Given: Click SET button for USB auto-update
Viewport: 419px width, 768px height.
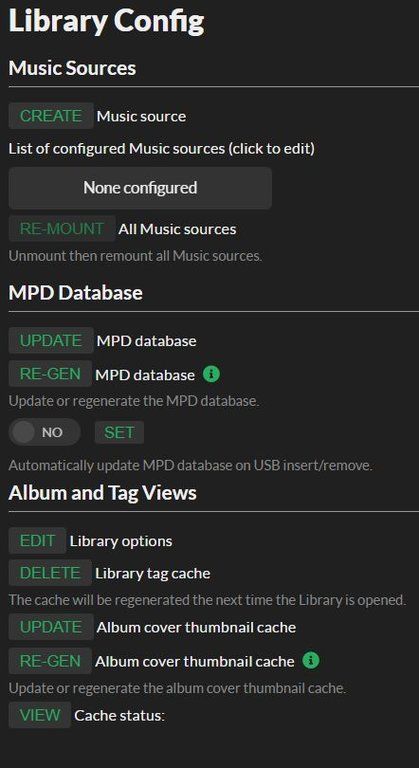Looking at the screenshot, I should (x=119, y=432).
